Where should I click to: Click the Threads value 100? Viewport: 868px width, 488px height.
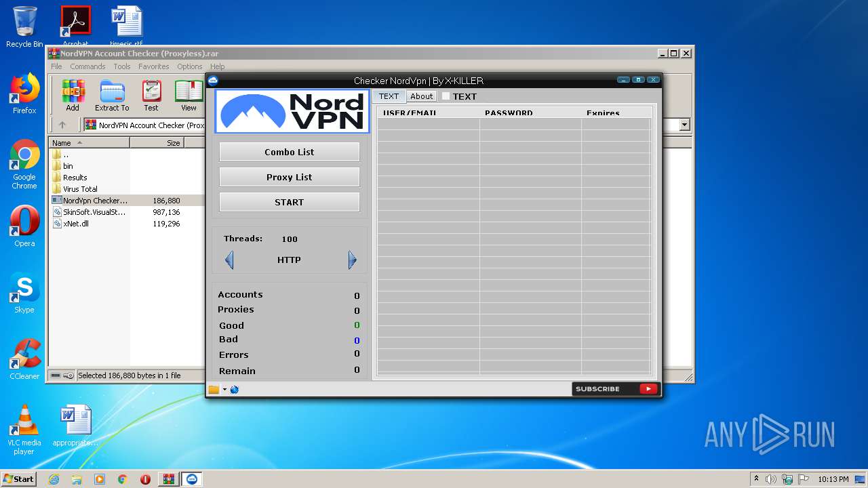click(x=290, y=239)
